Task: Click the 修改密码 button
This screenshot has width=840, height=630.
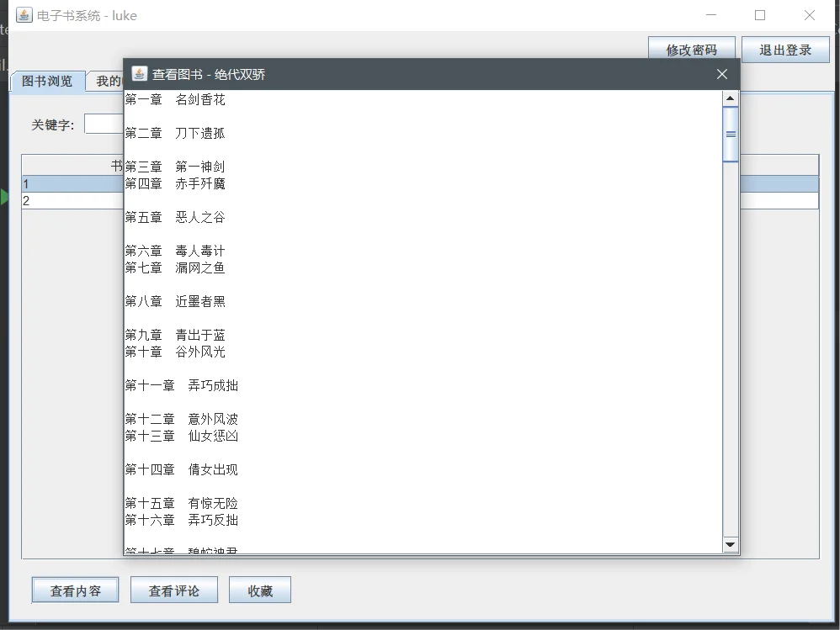Action: 691,50
